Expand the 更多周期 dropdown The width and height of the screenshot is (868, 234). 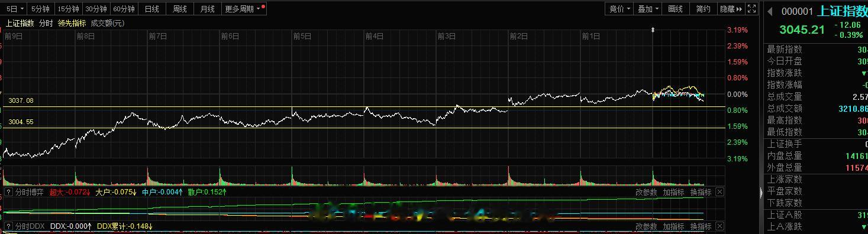[244, 9]
